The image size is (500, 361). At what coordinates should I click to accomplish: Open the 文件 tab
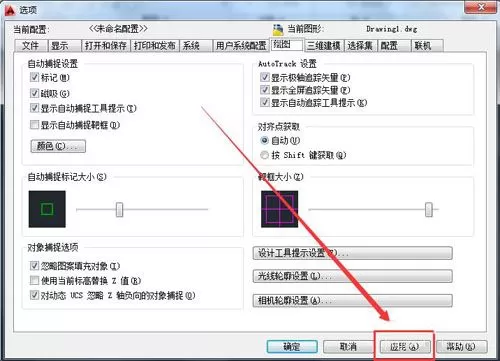tap(31, 46)
